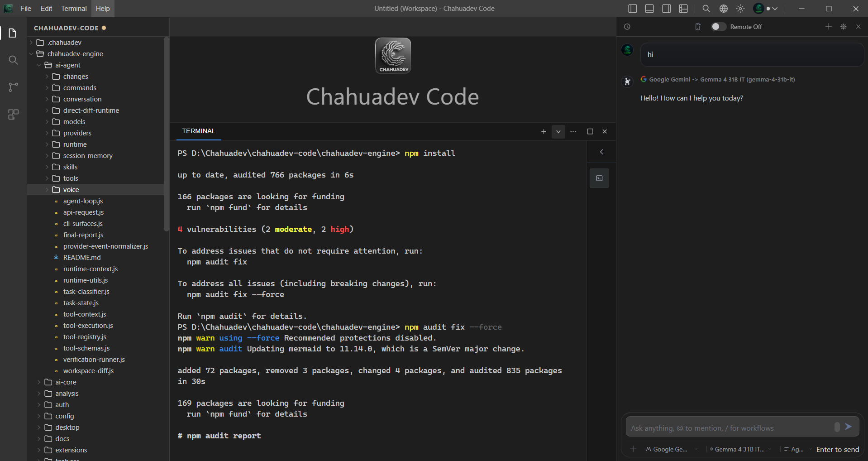868x461 pixels.
Task: Click the mobile device icon near Remote toggle
Action: pyautogui.click(x=698, y=27)
